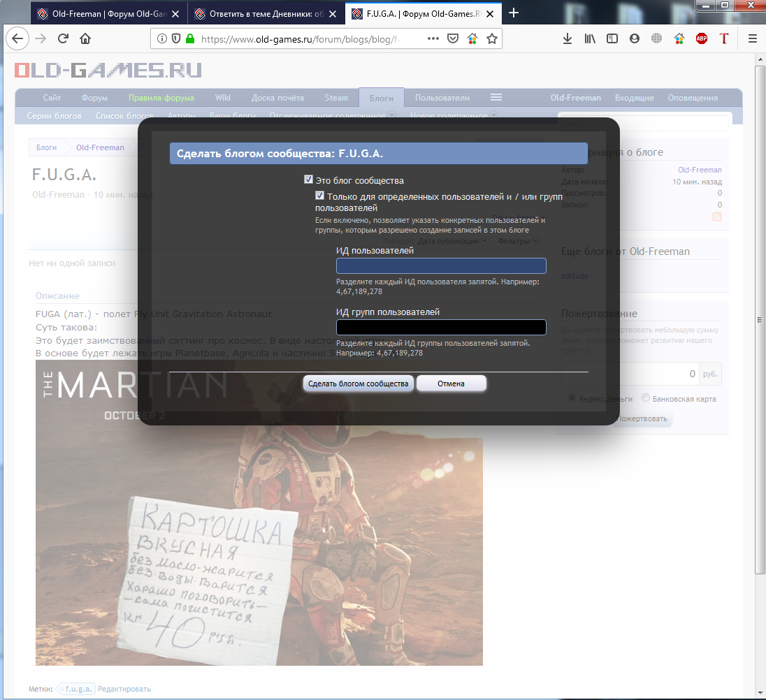Open 'Оповещения' alerts link
Image resolution: width=766 pixels, height=700 pixels.
point(693,98)
